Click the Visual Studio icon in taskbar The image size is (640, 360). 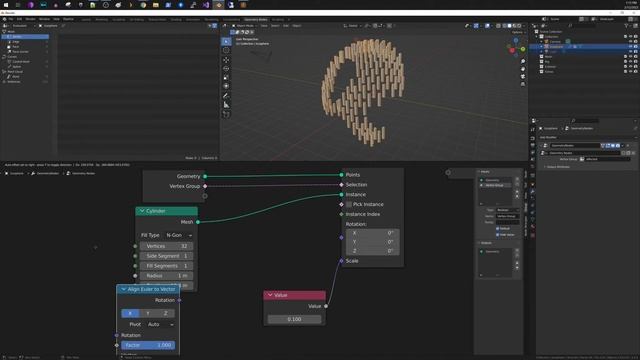click(x=206, y=5)
